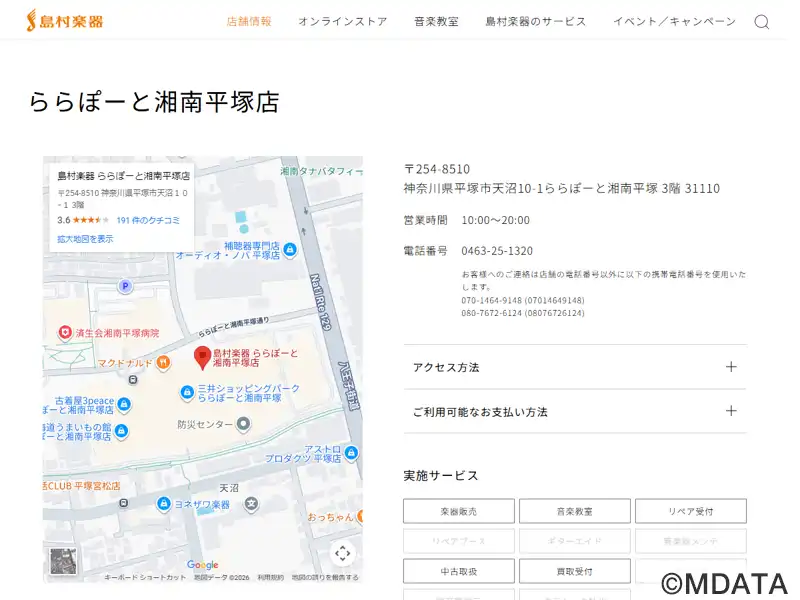The image size is (800, 600).
Task: Open the 音楽教室 menu
Action: click(x=436, y=21)
